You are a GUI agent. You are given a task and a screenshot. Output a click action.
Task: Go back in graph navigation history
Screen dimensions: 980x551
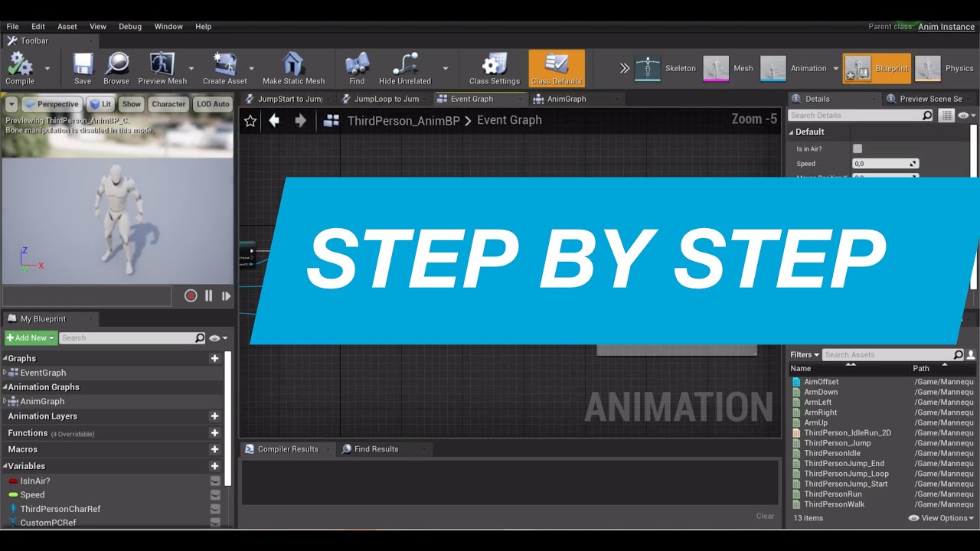tap(274, 120)
